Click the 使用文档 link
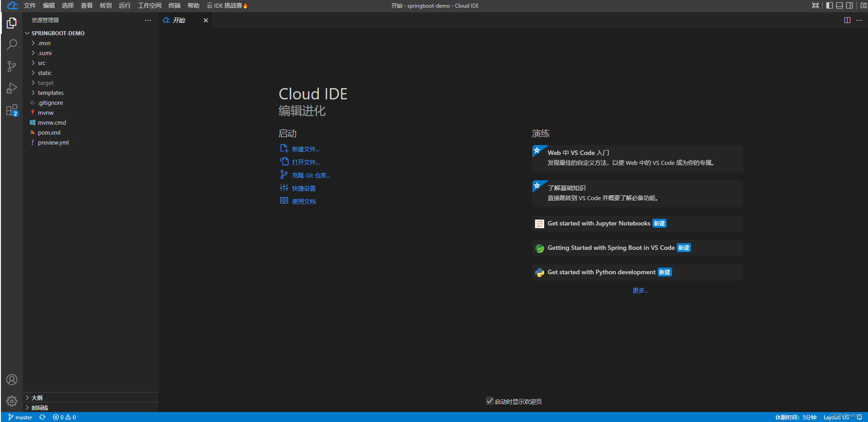This screenshot has width=868, height=422. [x=298, y=202]
